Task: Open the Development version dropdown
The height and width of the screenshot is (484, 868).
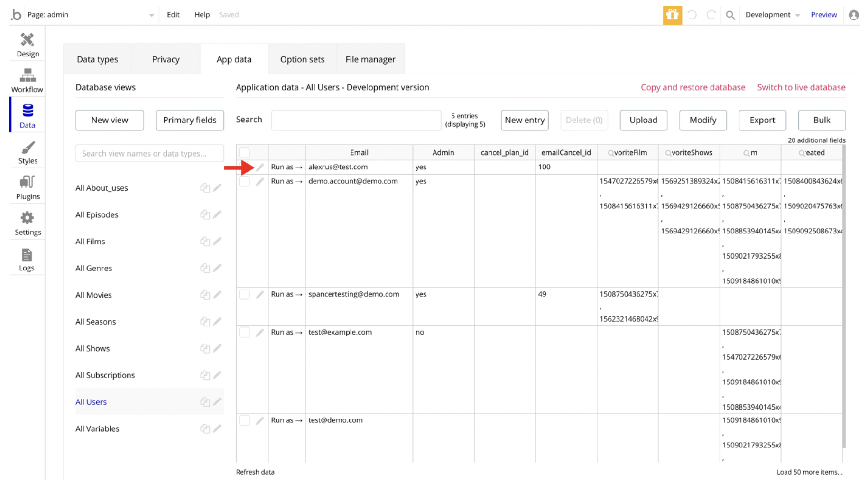Action: pyautogui.click(x=772, y=15)
